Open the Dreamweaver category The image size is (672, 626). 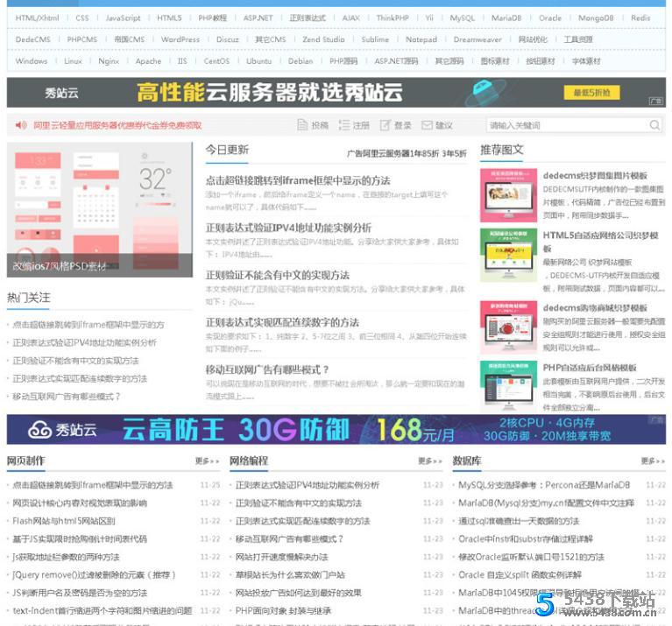pos(477,39)
